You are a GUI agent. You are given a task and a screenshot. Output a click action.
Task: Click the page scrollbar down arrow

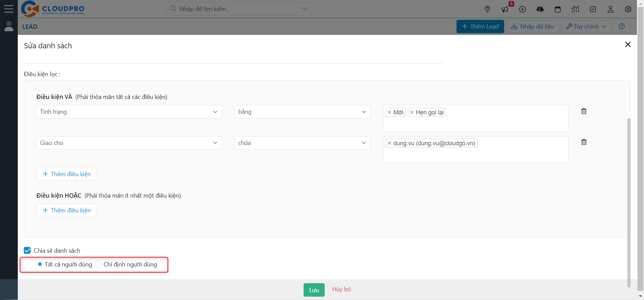[640, 296]
